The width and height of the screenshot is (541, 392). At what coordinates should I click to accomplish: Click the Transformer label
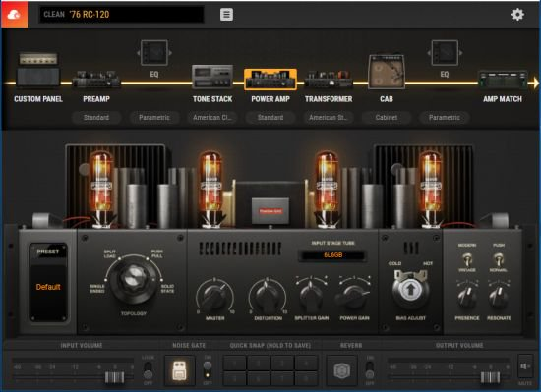pos(329,99)
